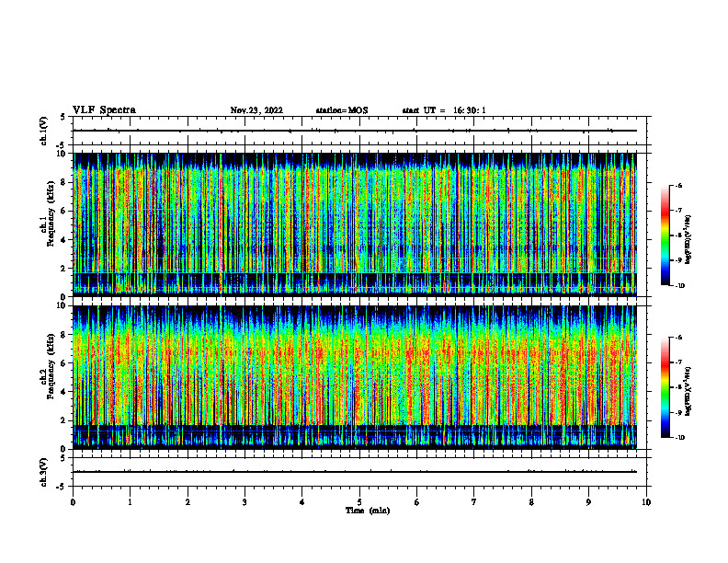This screenshot has height=563, width=728.
Task: Click the 'ch.3(V)' axis label of bottom waveform
Action: (43, 472)
